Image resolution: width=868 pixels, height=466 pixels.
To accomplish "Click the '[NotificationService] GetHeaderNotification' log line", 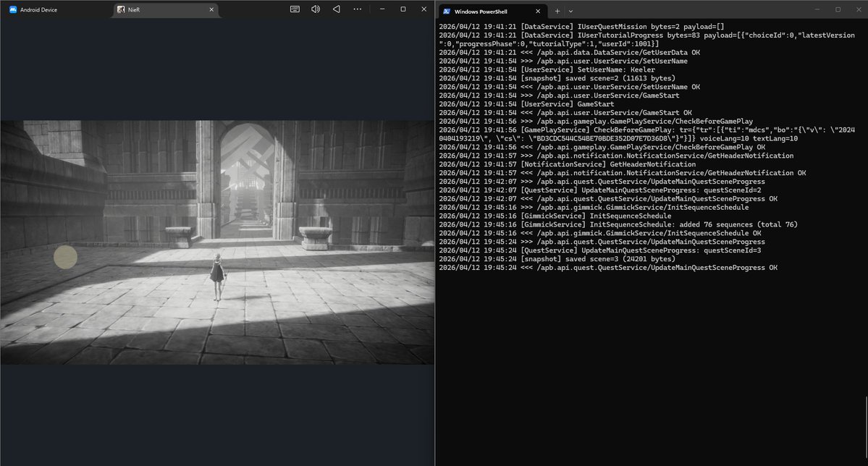I will (x=568, y=164).
